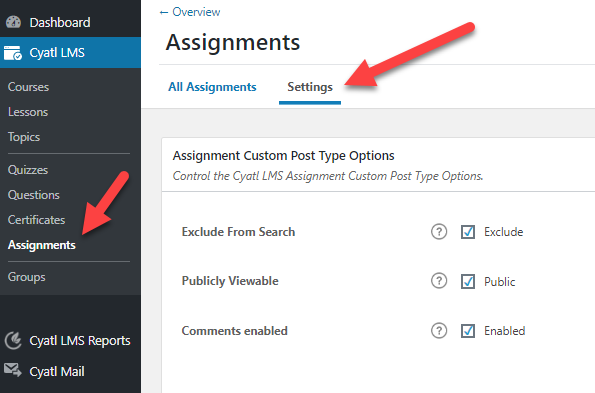This screenshot has height=393, width=595.
Task: Open Questions in the sidebar
Action: click(x=34, y=195)
